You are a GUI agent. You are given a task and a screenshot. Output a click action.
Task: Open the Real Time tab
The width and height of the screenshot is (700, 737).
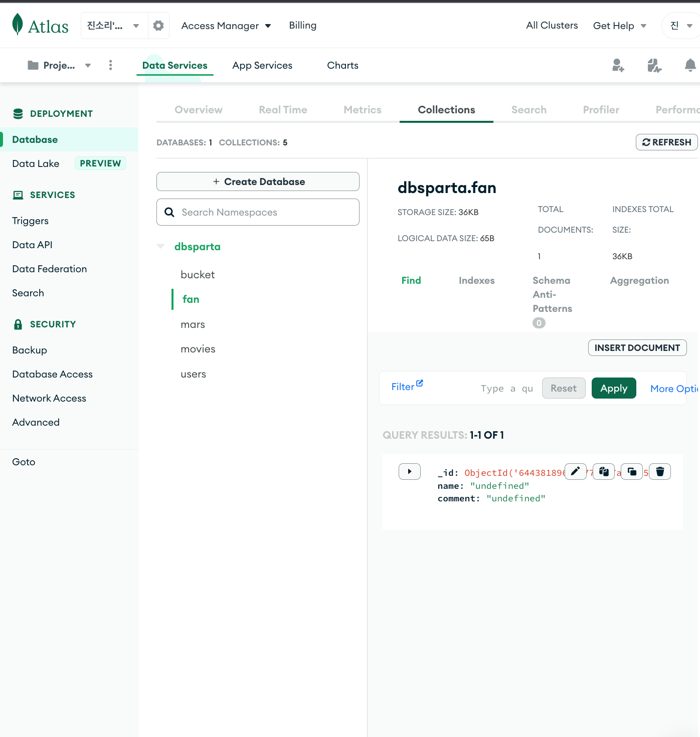tap(283, 110)
